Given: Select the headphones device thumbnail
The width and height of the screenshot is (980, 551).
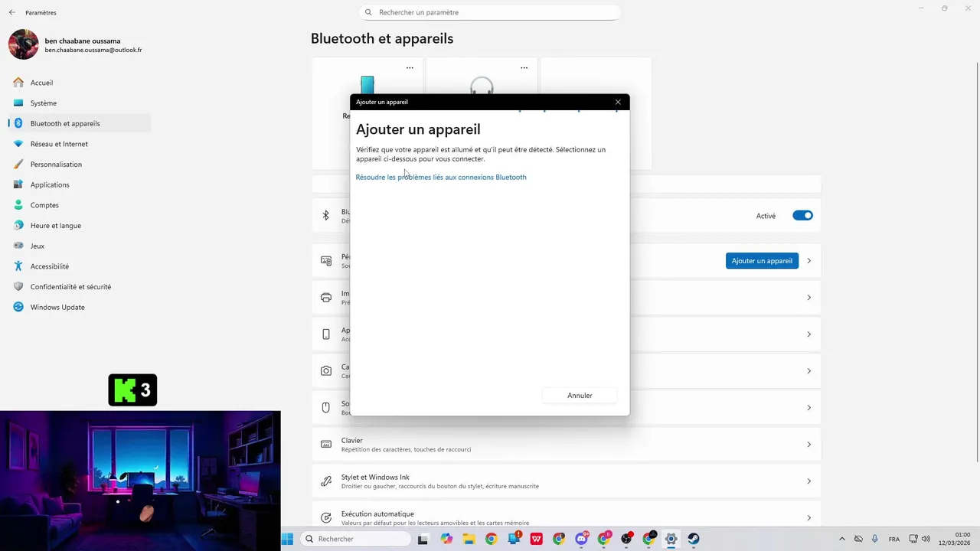Looking at the screenshot, I should pyautogui.click(x=482, y=84).
